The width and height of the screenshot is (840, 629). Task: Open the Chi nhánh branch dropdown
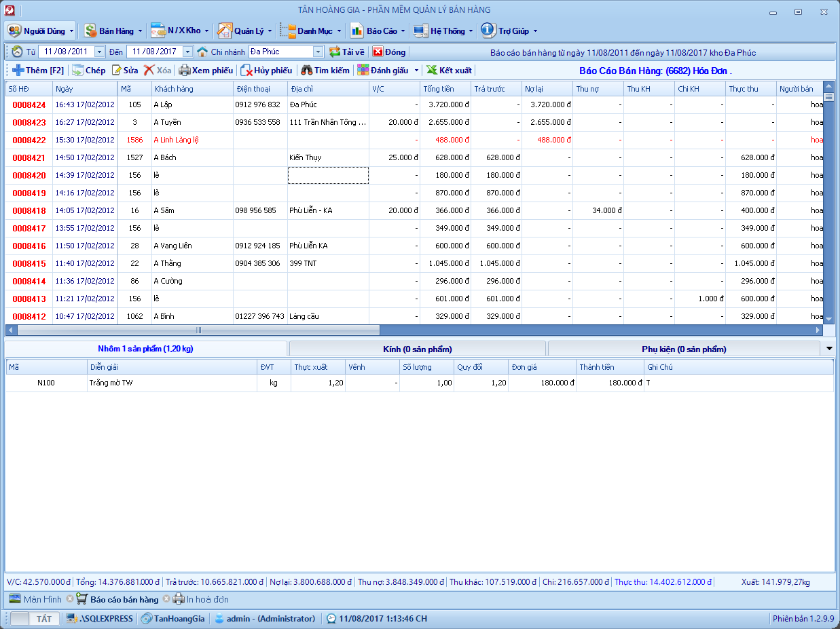point(318,52)
